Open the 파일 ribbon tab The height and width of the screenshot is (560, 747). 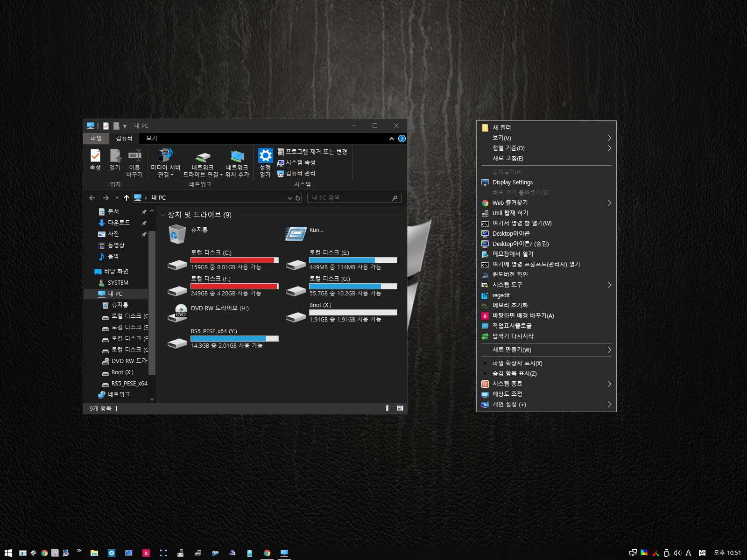tap(96, 138)
